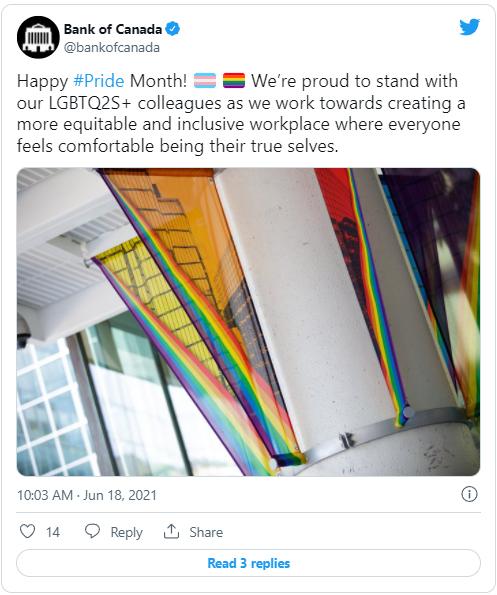The width and height of the screenshot is (497, 595).
Task: Click the transgender flag emoji
Action: pyautogui.click(x=205, y=81)
